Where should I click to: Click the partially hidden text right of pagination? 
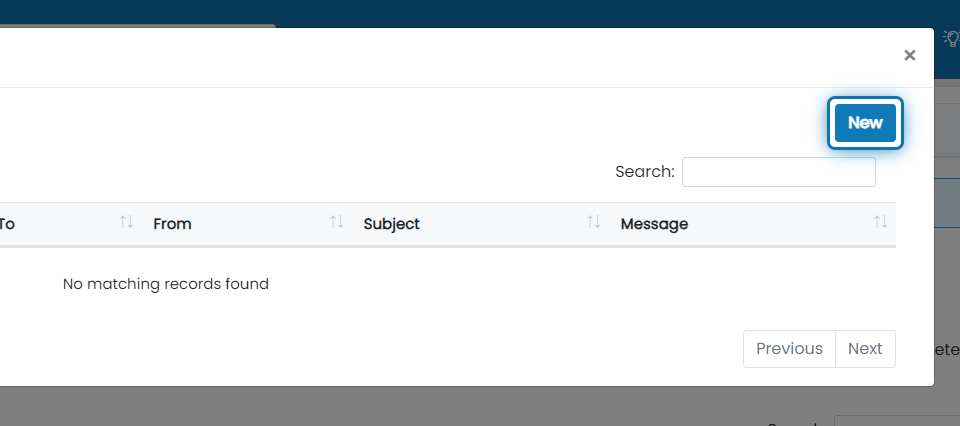pos(947,349)
